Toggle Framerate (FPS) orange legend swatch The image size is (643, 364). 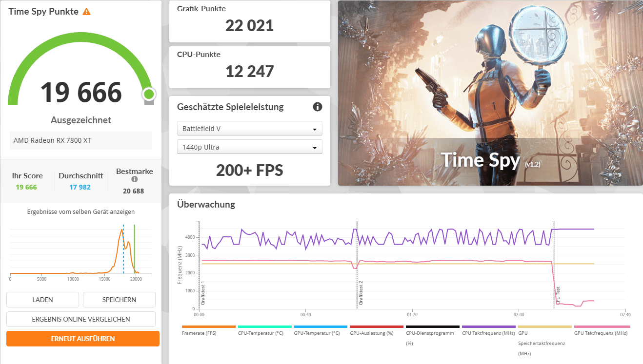click(209, 326)
